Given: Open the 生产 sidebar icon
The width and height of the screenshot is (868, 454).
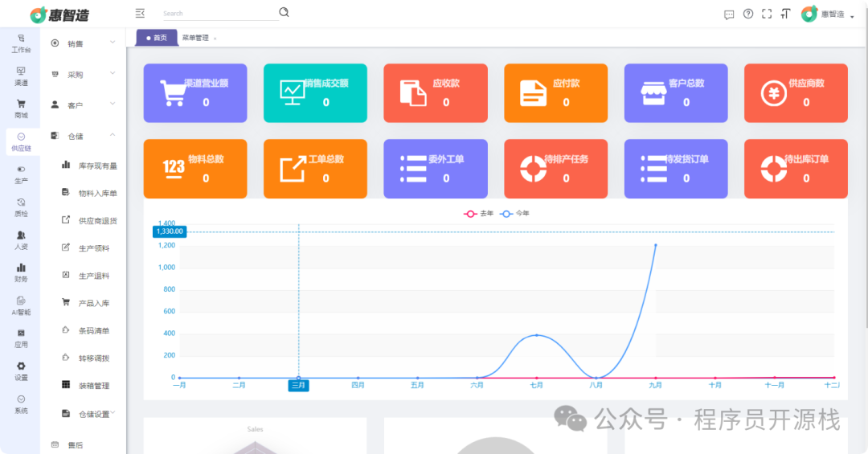Looking at the screenshot, I should [x=21, y=174].
